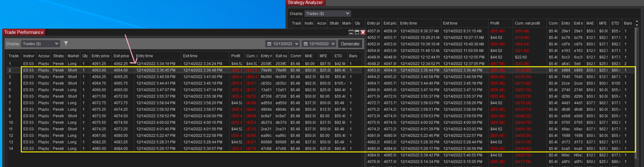The image size is (644, 167).
Task: Click cumulative net profit ($477.58) cell
Action: (x=523, y=162)
